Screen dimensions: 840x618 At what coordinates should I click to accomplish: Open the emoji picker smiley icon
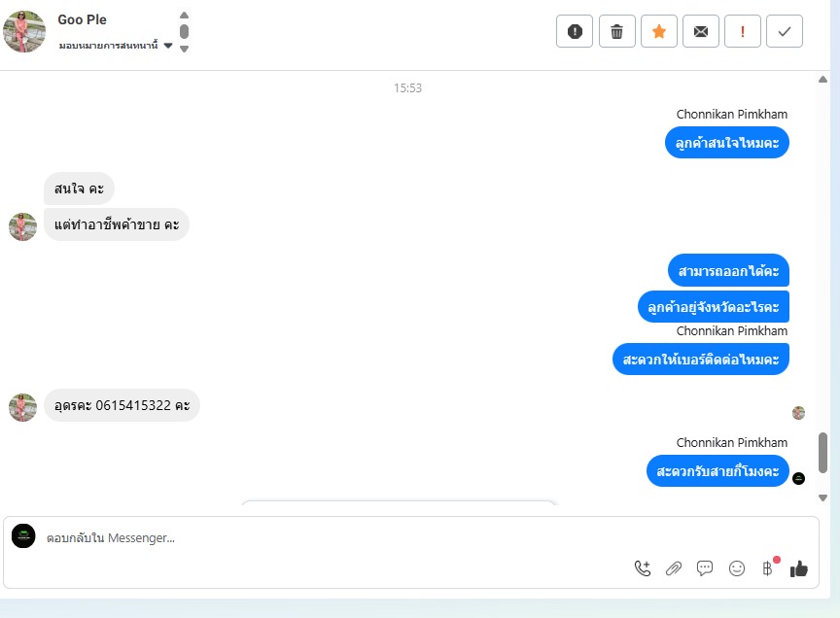tap(737, 568)
